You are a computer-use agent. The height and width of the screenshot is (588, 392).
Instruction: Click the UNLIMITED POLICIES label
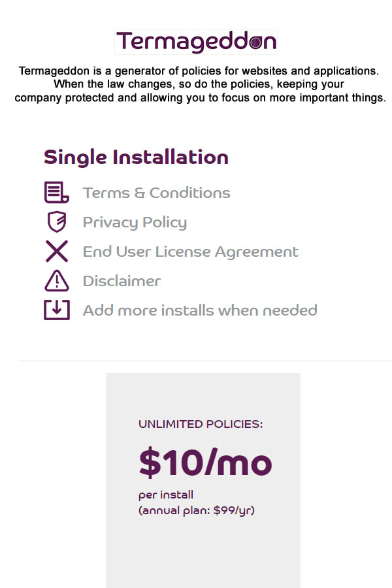[x=201, y=424]
